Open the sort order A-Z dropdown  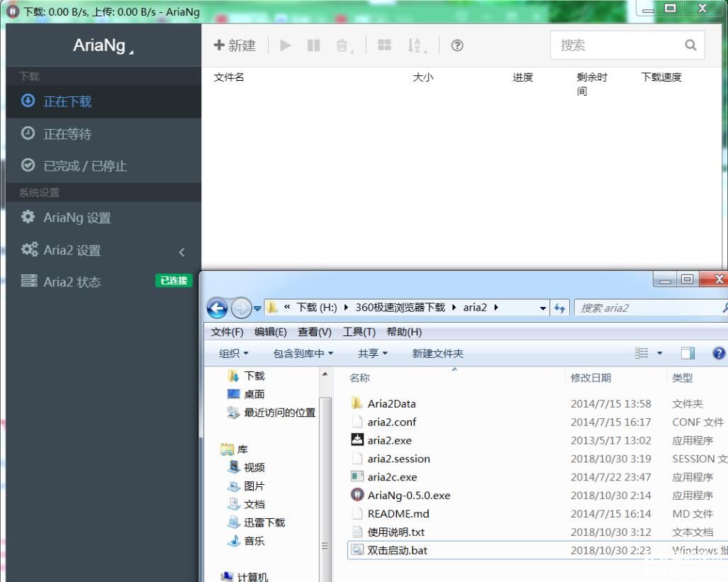tap(417, 45)
